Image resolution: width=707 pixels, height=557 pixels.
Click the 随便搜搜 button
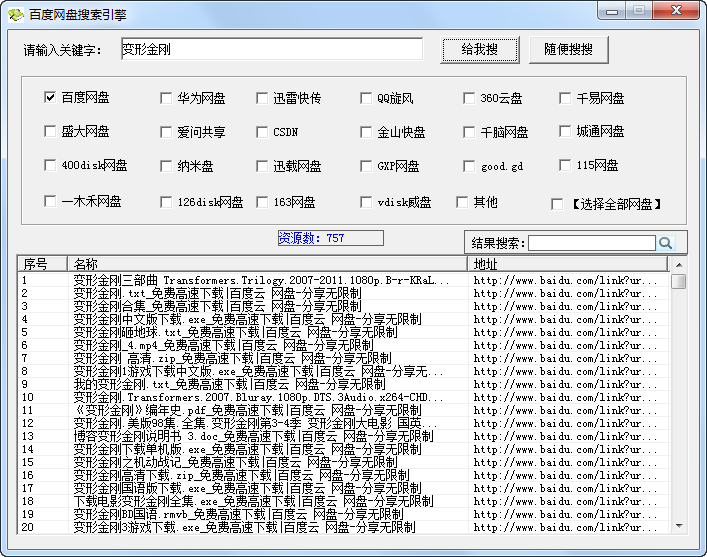pos(569,50)
